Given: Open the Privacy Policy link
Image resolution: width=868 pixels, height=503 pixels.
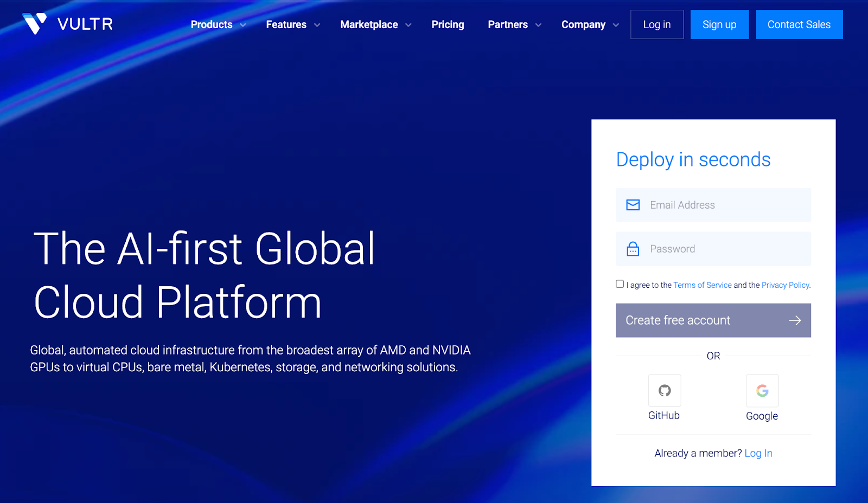Looking at the screenshot, I should (784, 285).
